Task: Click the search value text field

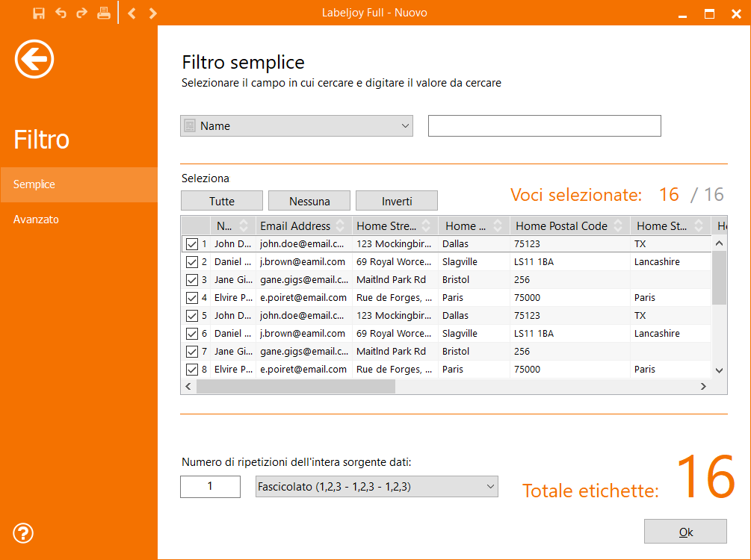Action: click(x=544, y=126)
